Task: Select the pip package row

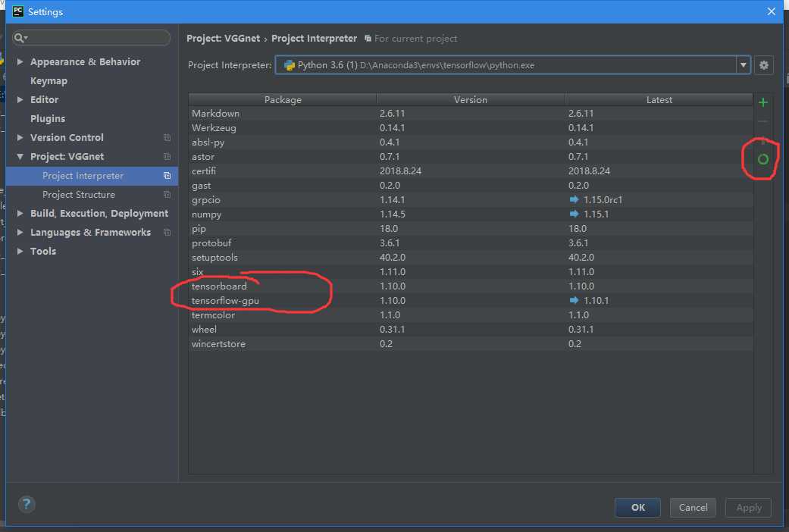Action: [x=471, y=229]
